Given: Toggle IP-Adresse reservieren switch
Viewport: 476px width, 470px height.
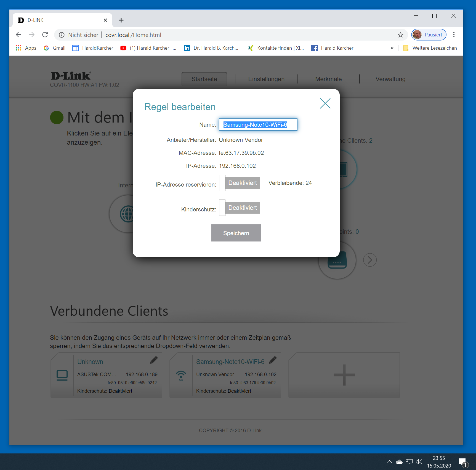Looking at the screenshot, I should point(240,183).
